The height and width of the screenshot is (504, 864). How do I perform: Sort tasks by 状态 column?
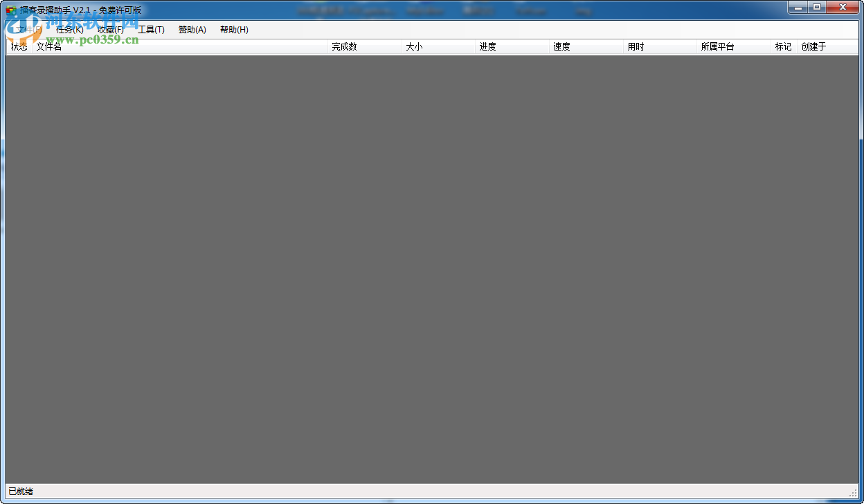pyautogui.click(x=19, y=46)
